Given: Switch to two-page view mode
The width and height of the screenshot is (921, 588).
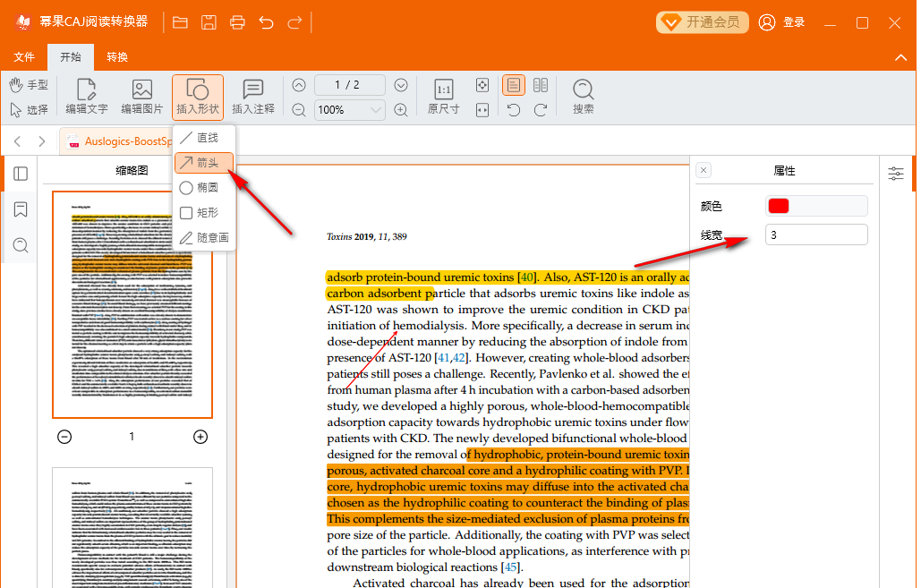Looking at the screenshot, I should pos(541,86).
